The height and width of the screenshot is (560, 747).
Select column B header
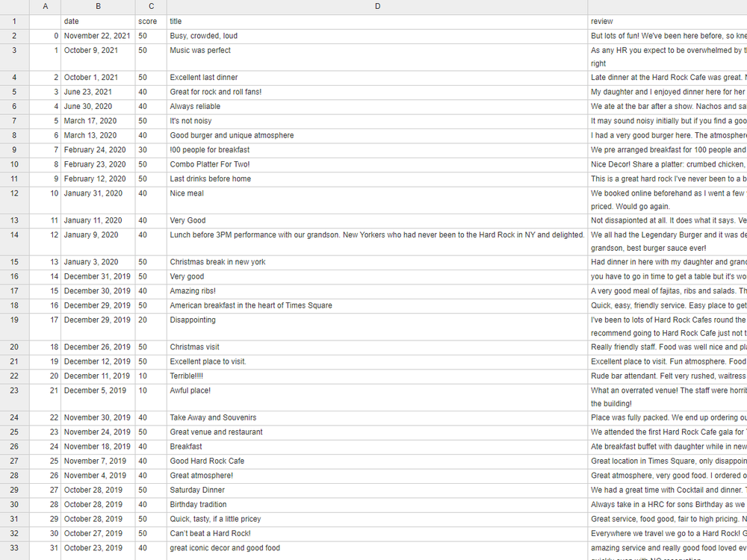99,7
